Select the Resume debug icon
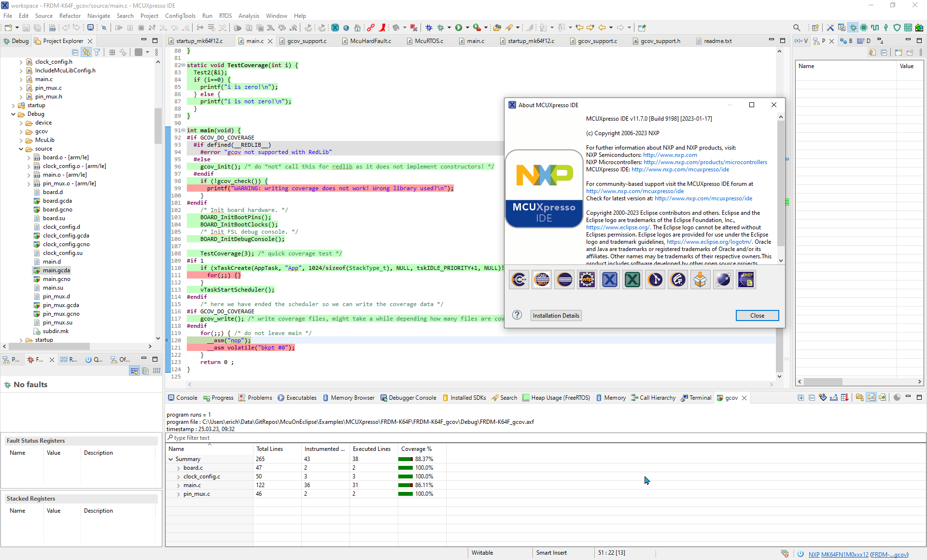This screenshot has width=927, height=560. (119, 28)
